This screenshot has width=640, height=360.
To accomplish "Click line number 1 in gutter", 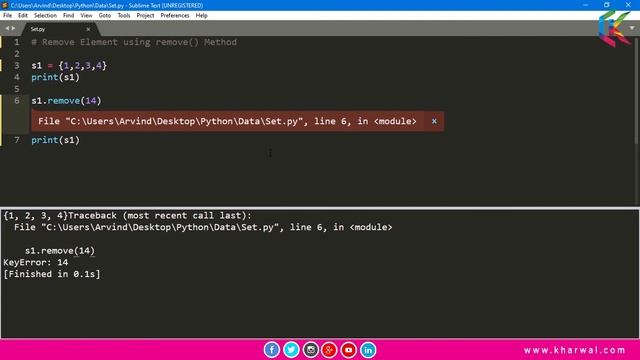I will click(x=16, y=42).
